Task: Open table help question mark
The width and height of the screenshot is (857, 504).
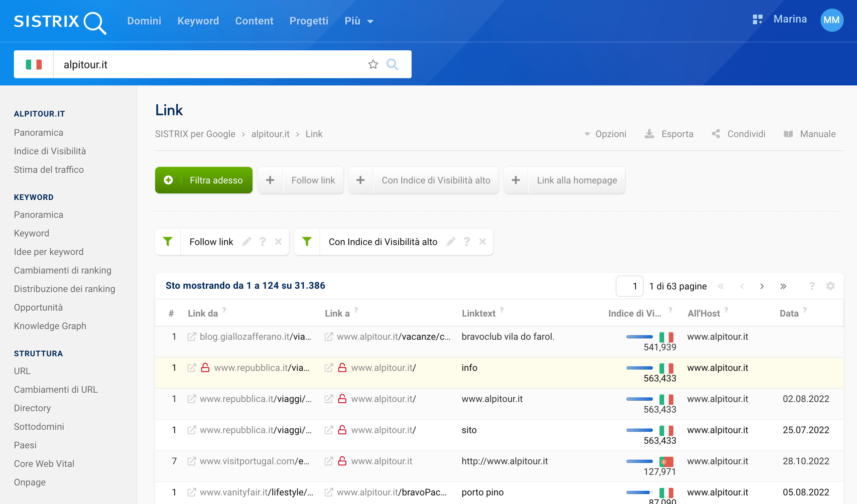Action: 812,286
